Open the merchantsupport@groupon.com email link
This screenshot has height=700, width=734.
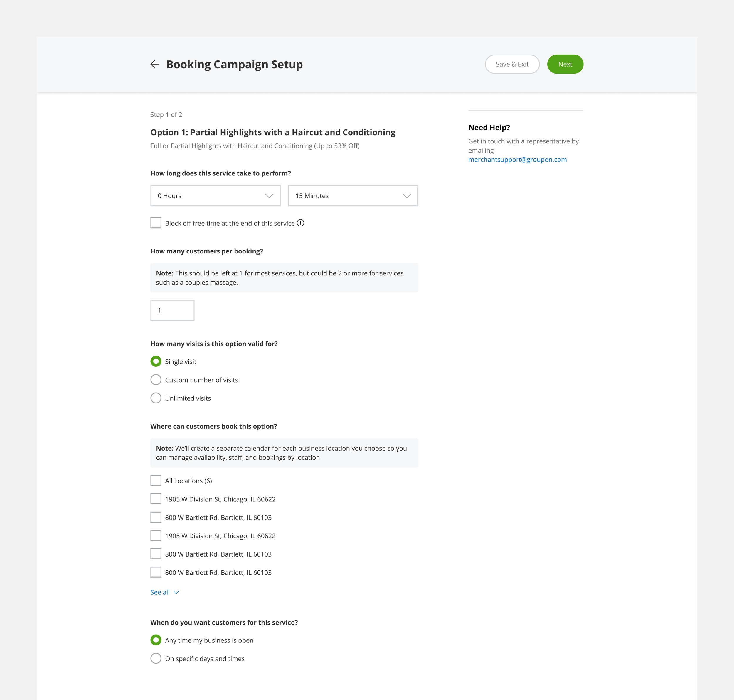[517, 159]
